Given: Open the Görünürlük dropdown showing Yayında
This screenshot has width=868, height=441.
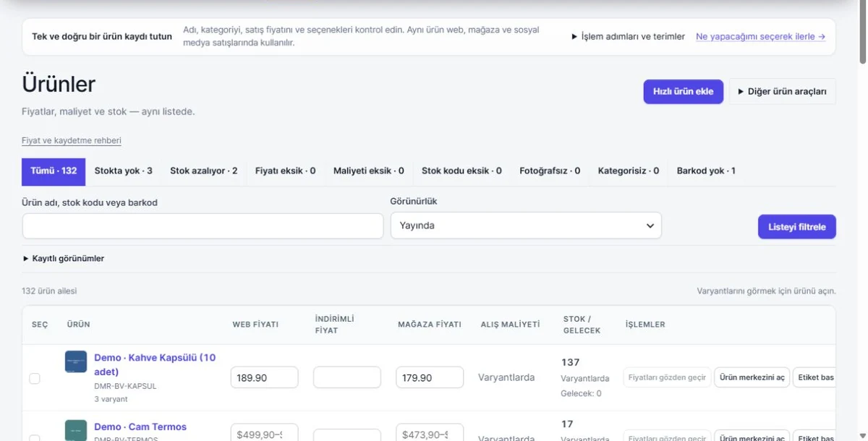Looking at the screenshot, I should tap(526, 226).
